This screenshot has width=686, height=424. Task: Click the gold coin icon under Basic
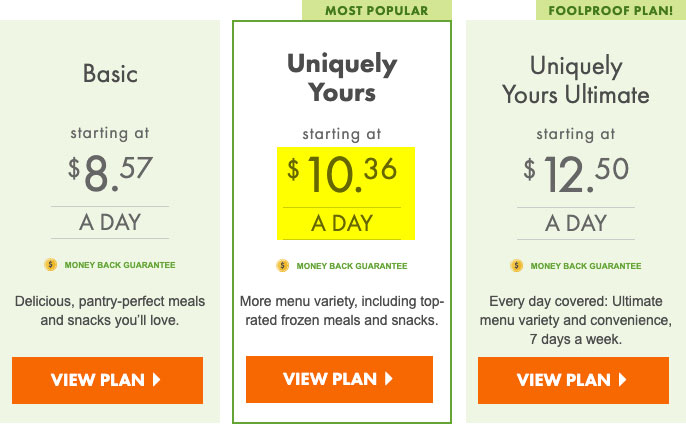[x=51, y=265]
